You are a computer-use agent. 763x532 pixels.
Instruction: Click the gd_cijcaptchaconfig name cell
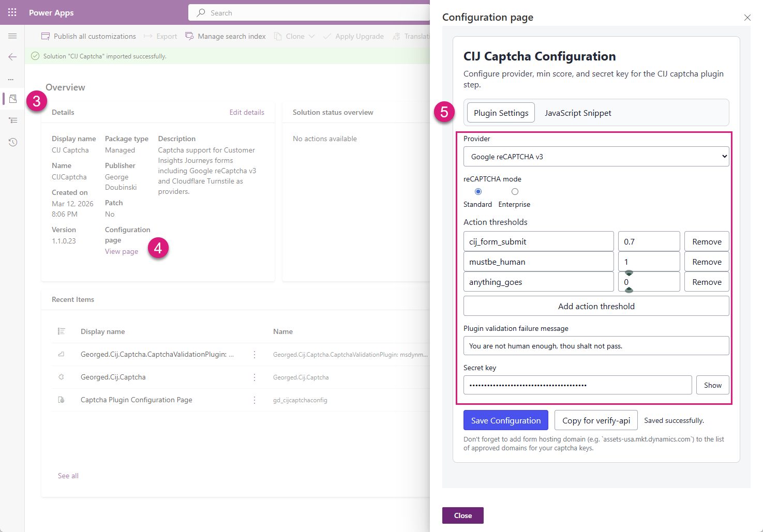click(300, 400)
